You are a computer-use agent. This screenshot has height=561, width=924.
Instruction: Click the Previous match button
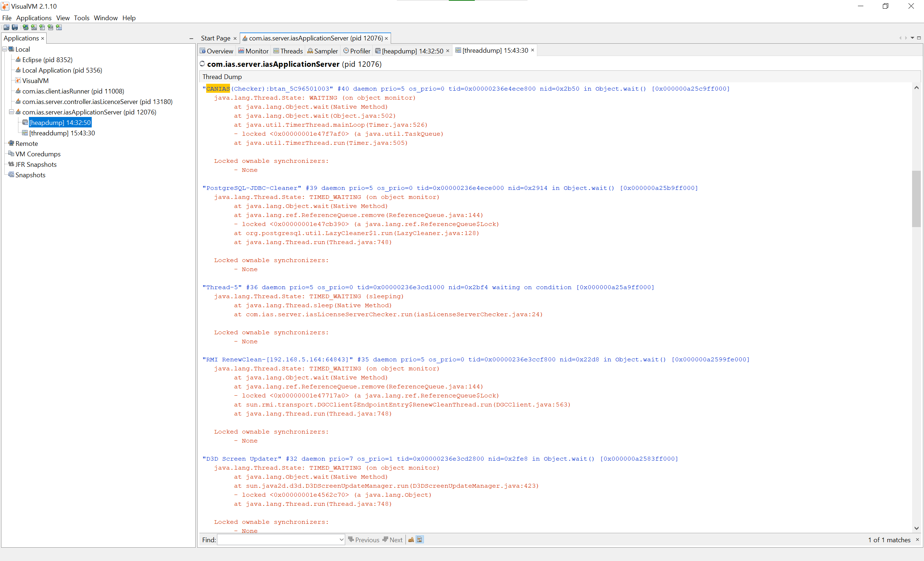pos(364,540)
